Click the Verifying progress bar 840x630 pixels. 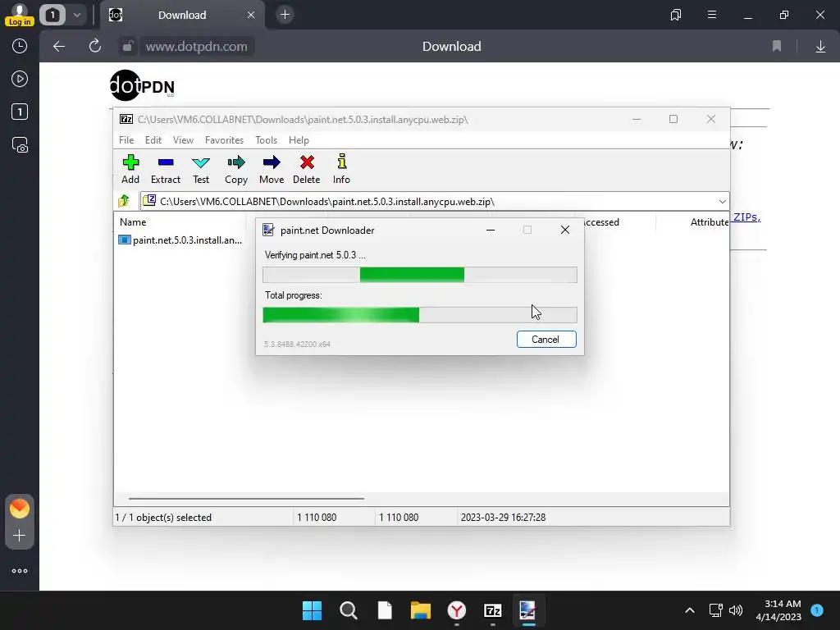pyautogui.click(x=420, y=275)
